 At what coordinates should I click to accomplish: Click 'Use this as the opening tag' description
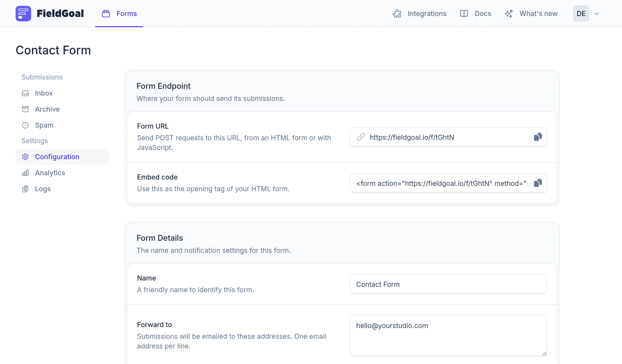point(213,189)
